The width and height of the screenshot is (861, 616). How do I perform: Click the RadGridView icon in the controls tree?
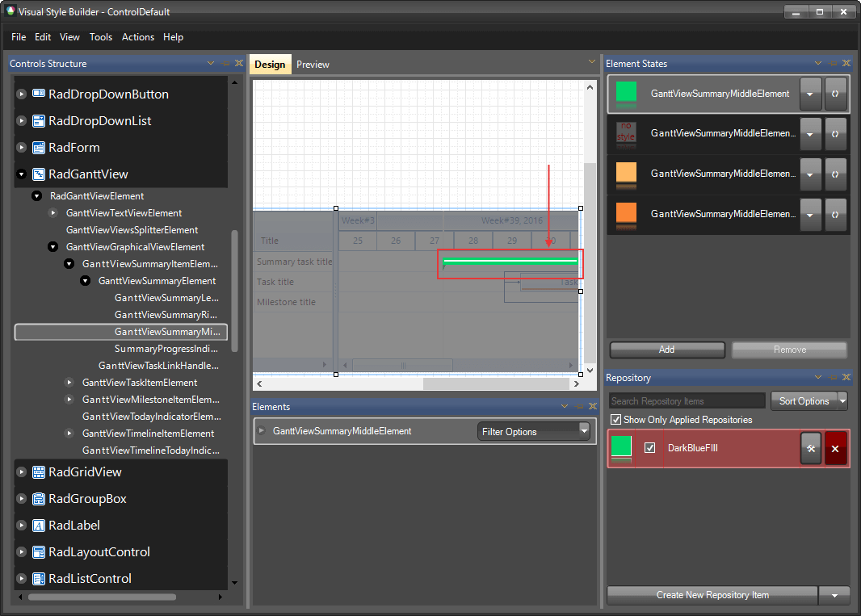[38, 471]
